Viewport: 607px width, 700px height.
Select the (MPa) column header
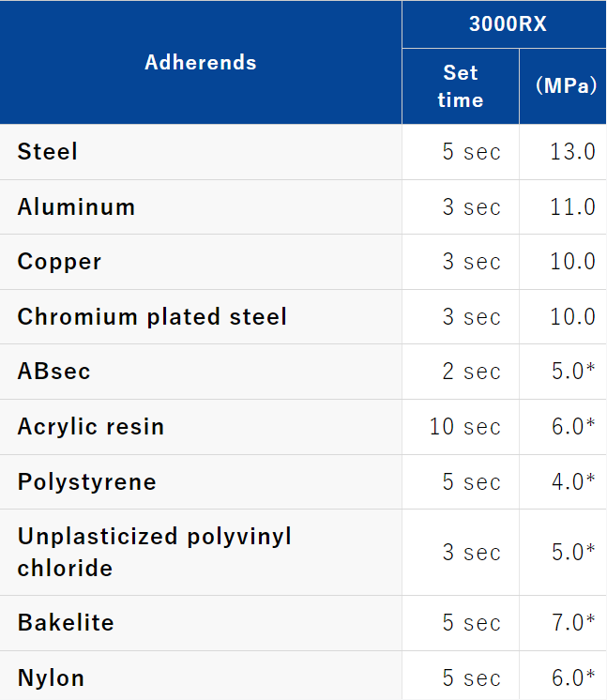coord(563,86)
